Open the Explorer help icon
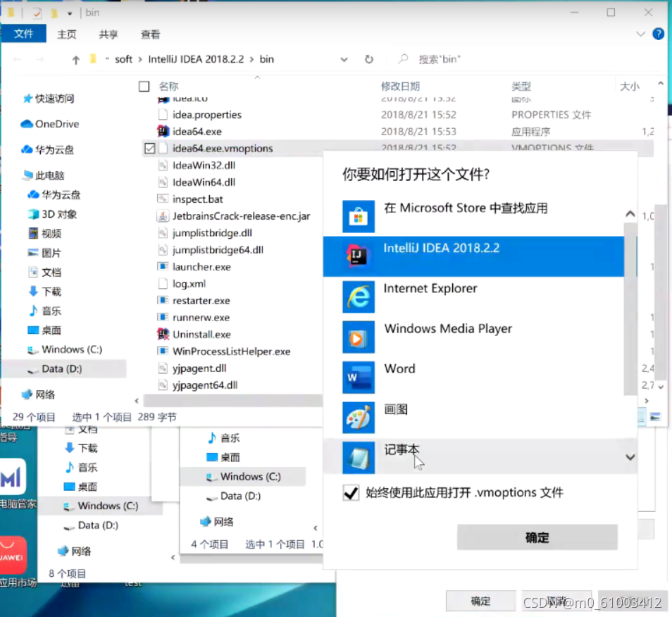The width and height of the screenshot is (672, 617). pos(659,33)
